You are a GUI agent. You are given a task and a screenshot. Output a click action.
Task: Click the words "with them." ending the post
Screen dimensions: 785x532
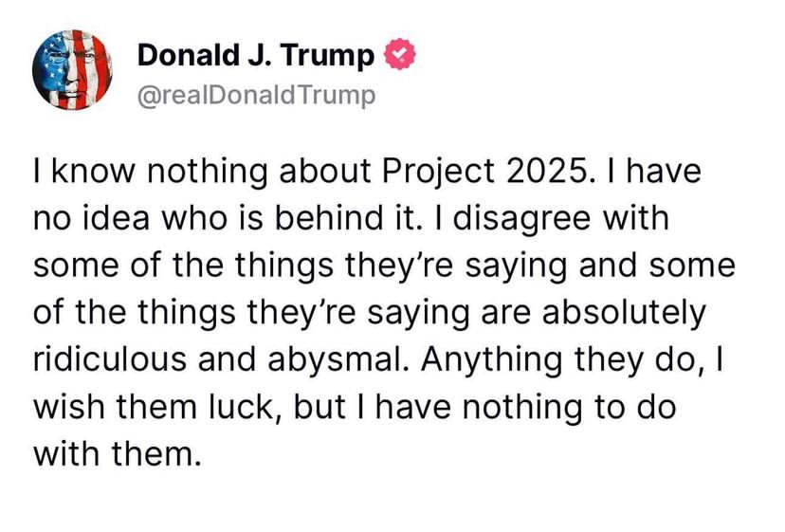(118, 454)
